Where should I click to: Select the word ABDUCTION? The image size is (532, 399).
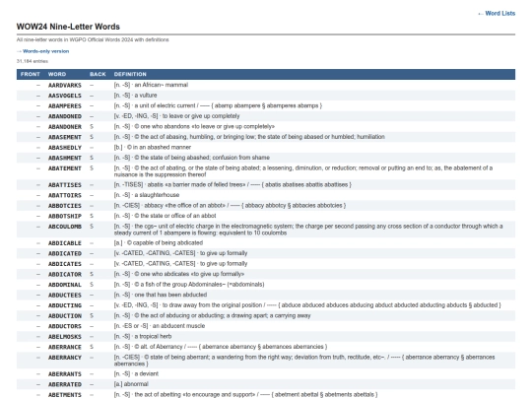coord(65,316)
